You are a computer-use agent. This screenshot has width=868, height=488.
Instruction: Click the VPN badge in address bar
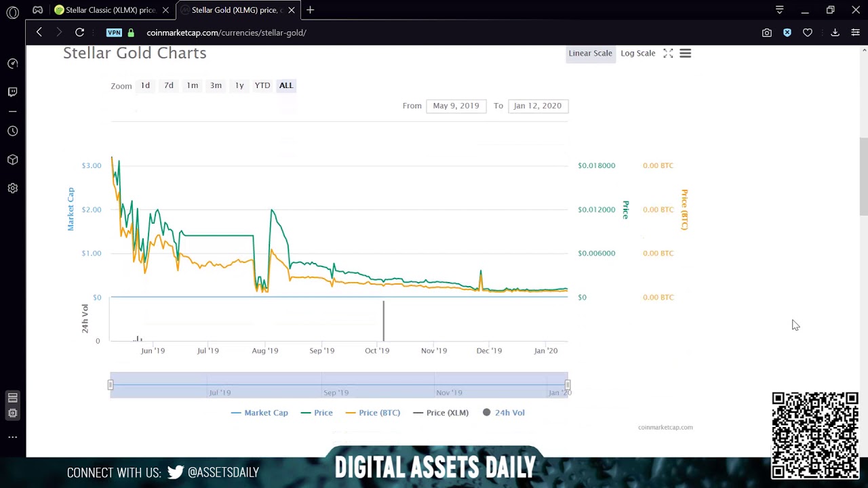pos(114,33)
